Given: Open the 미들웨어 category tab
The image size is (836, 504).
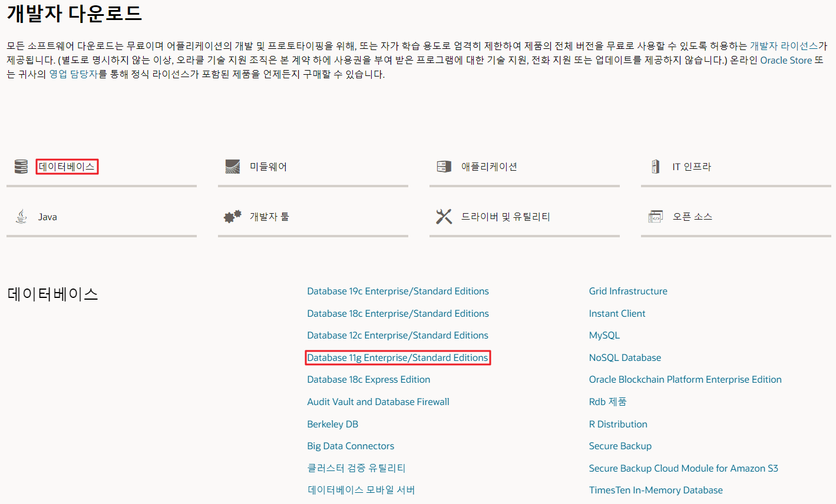Looking at the screenshot, I should (x=268, y=167).
